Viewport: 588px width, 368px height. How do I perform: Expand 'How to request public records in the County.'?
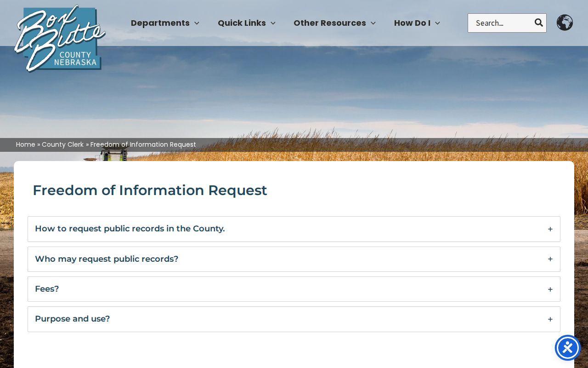pos(294,229)
